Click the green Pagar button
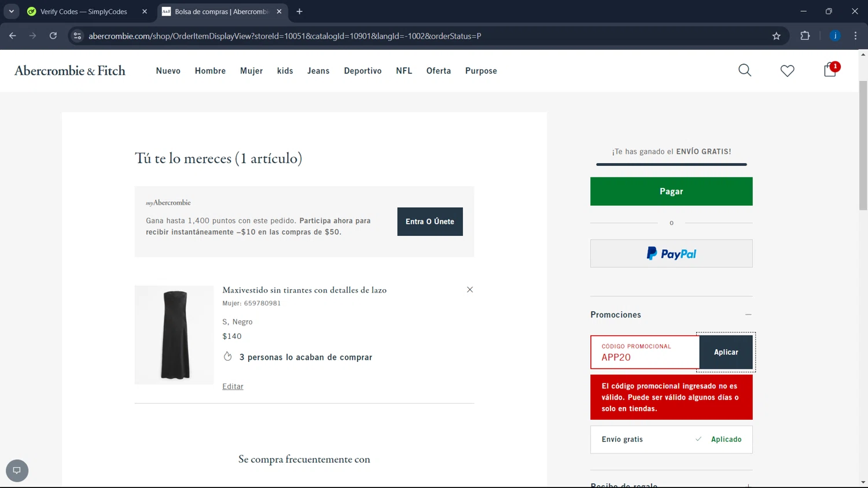This screenshot has height=488, width=868. (x=671, y=191)
